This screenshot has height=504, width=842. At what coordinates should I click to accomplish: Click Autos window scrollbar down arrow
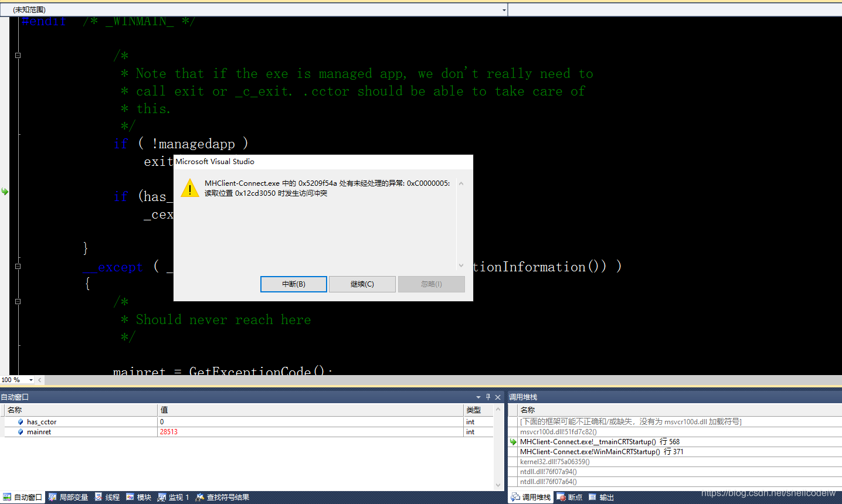coord(498,485)
